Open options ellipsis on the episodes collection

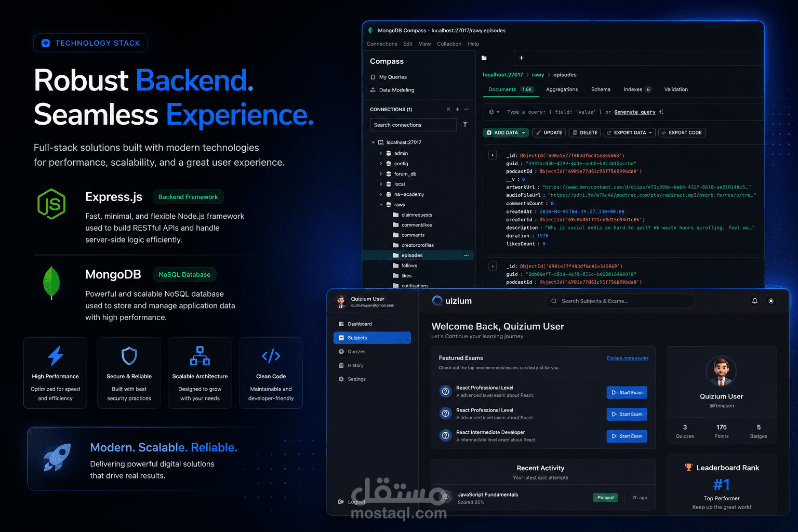[466, 256]
